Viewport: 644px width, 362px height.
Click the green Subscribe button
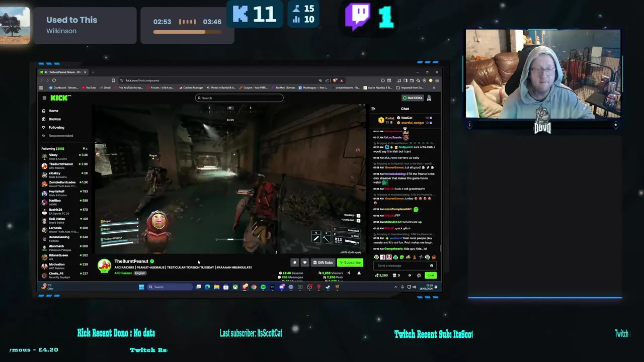(350, 262)
